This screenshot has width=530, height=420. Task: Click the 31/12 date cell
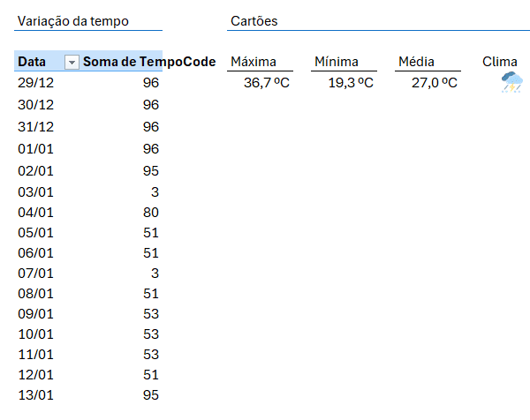click(36, 126)
